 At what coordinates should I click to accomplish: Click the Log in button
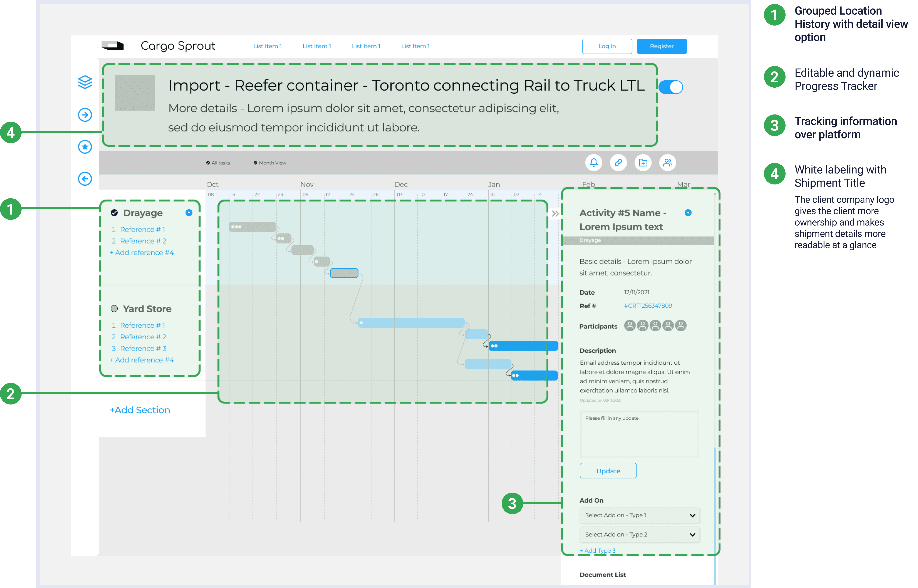(607, 46)
